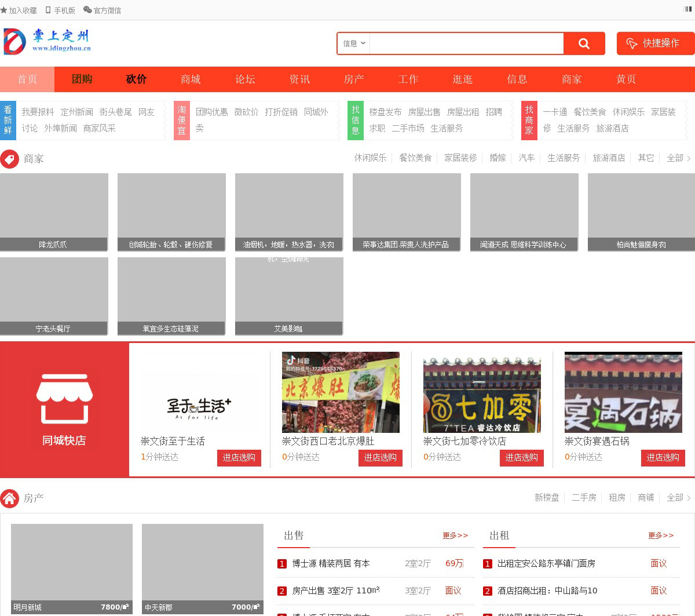Click the 官方微信 WeChat icon
The width and height of the screenshot is (695, 616).
click(x=87, y=10)
